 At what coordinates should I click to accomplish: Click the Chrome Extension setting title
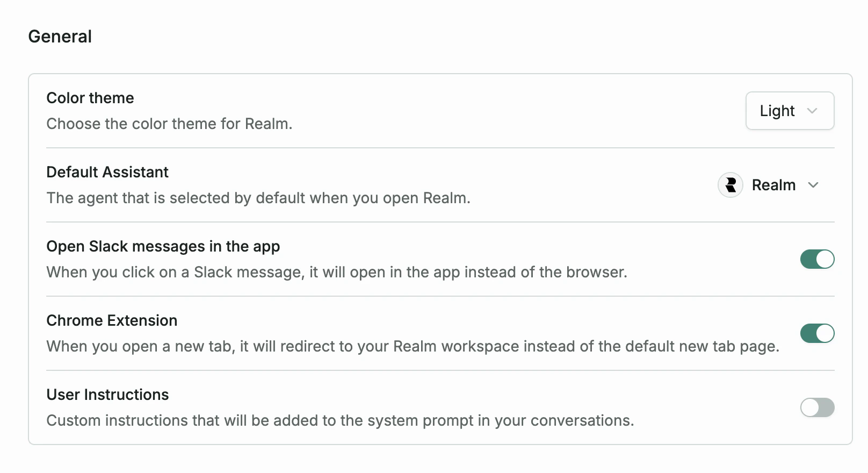coord(112,320)
